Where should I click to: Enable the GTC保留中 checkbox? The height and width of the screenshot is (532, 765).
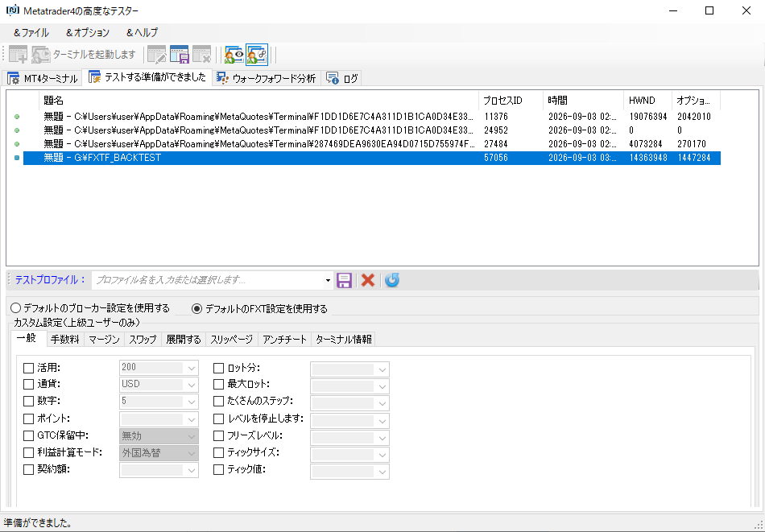coord(29,436)
